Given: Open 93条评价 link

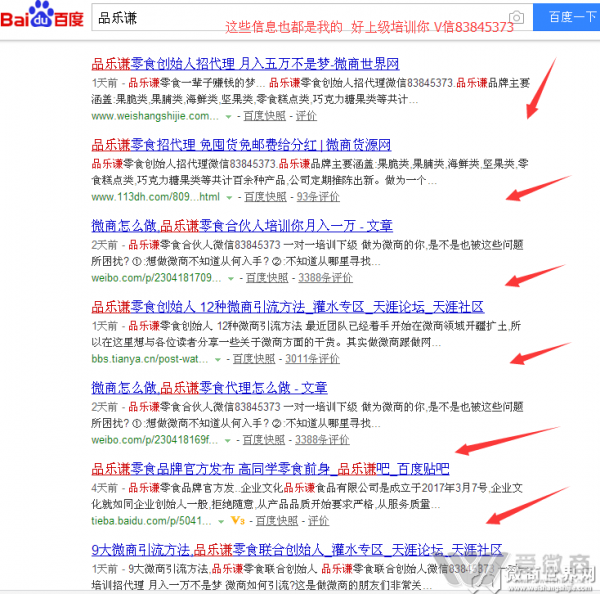Looking at the screenshot, I should [318, 197].
